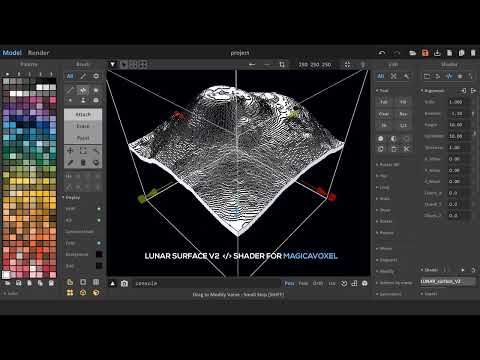
Task: Click the trash icon in top bar
Action: click(x=473, y=53)
